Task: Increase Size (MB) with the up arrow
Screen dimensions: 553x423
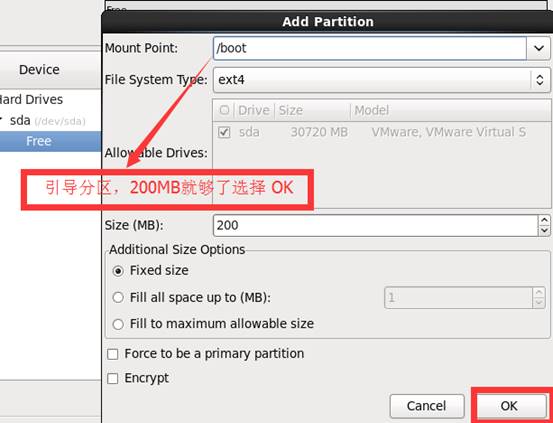Action: (x=544, y=220)
